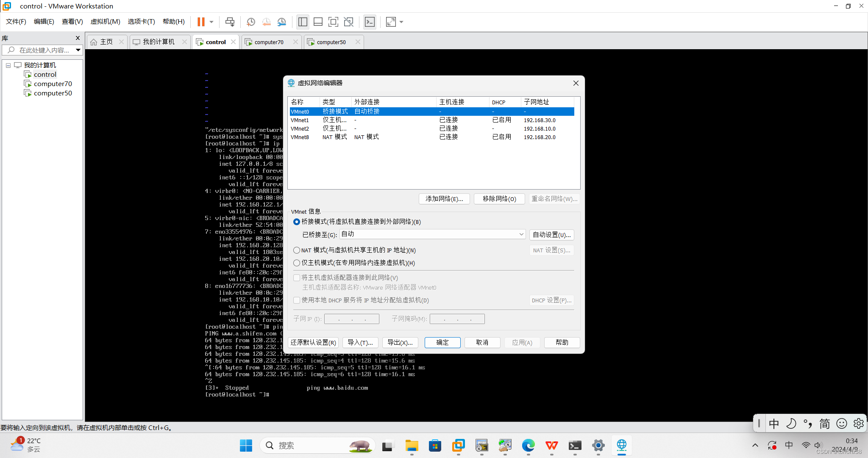
Task: Click the console view toolbar icon
Action: (370, 22)
